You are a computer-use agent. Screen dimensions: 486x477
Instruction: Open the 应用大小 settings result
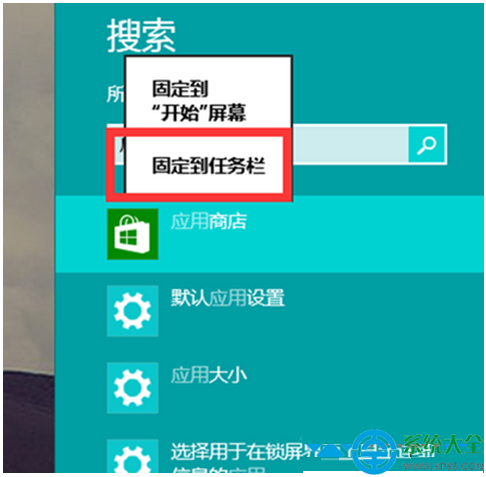tap(209, 375)
